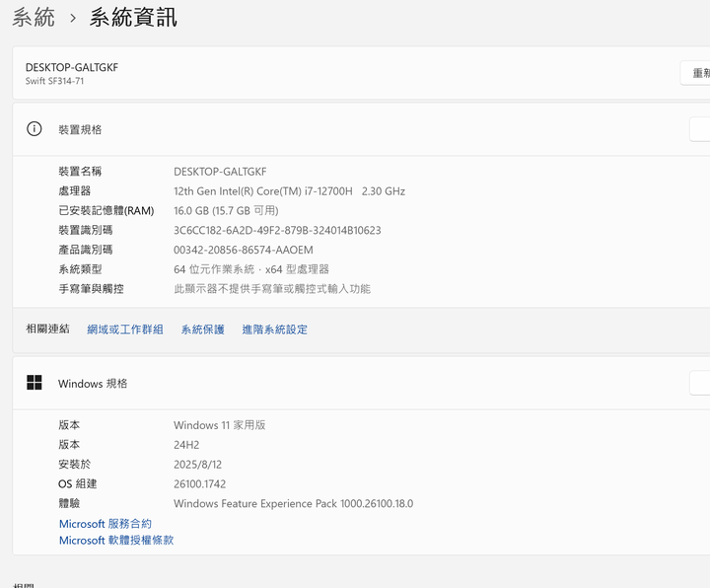Select the 24H2 version value
Image resolution: width=710 pixels, height=588 pixels.
click(x=186, y=445)
